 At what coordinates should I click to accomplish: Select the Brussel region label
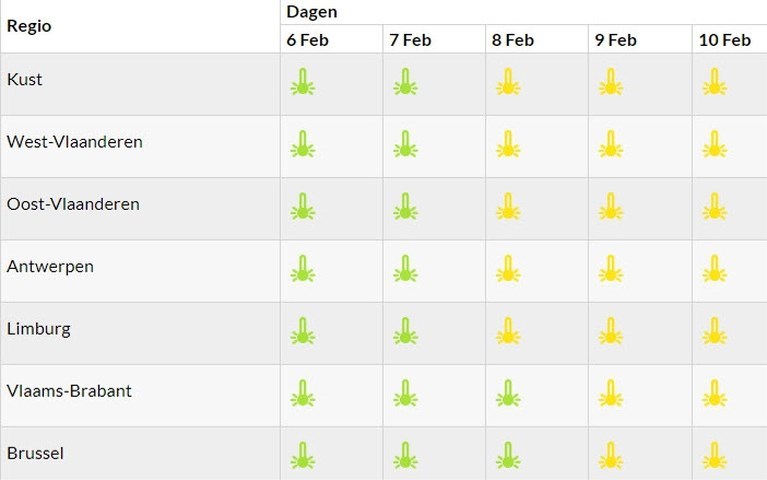[x=35, y=453]
